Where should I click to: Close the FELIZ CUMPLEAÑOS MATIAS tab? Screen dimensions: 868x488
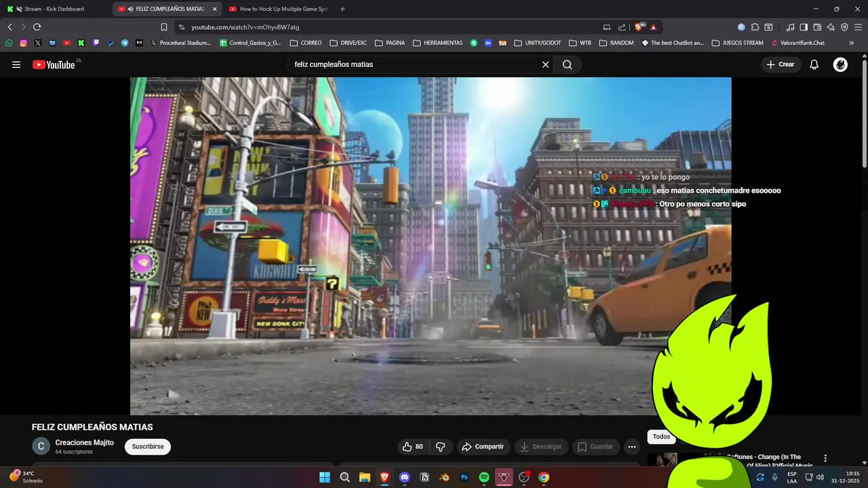215,9
